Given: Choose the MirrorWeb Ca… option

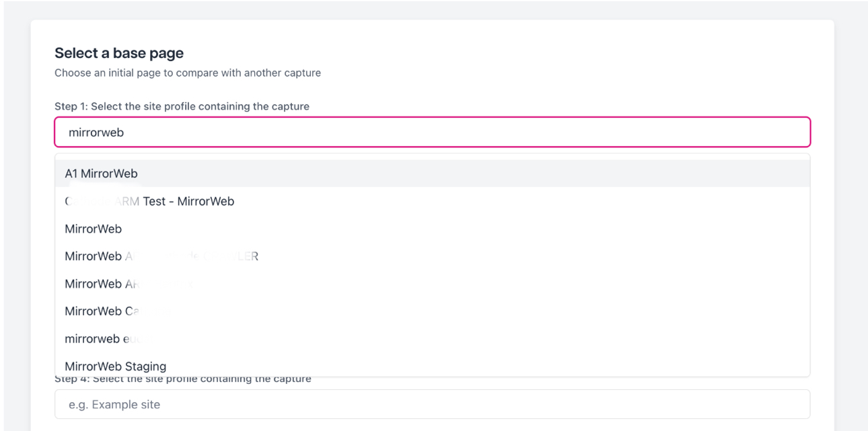Looking at the screenshot, I should (x=432, y=311).
